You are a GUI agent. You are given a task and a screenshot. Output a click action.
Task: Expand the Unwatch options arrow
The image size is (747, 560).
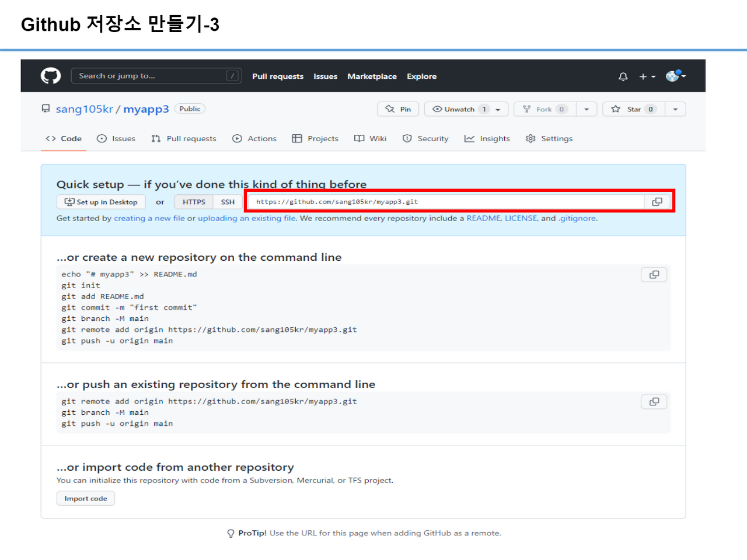point(498,109)
